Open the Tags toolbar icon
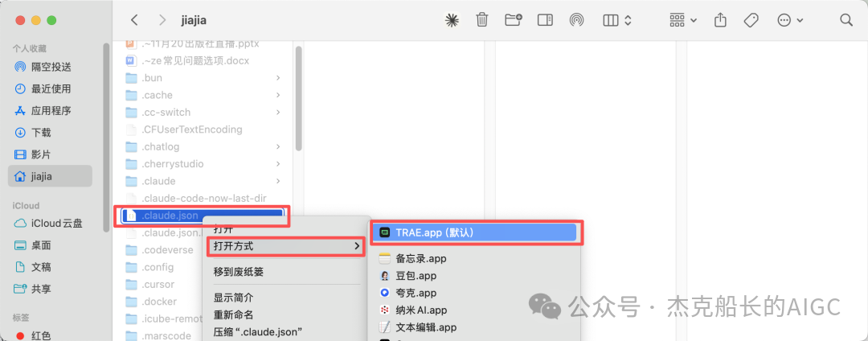868x341 pixels. (751, 20)
